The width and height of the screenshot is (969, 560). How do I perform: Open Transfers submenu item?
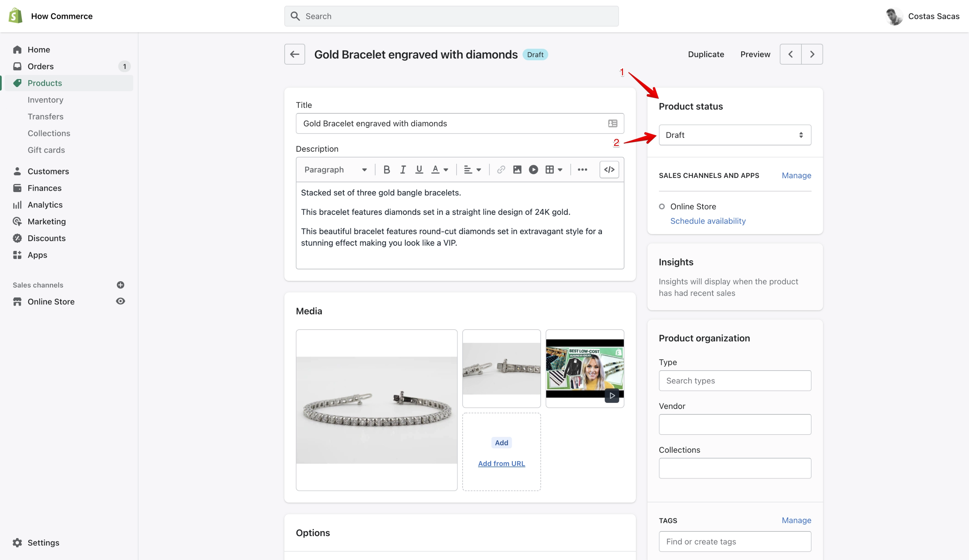[45, 116]
